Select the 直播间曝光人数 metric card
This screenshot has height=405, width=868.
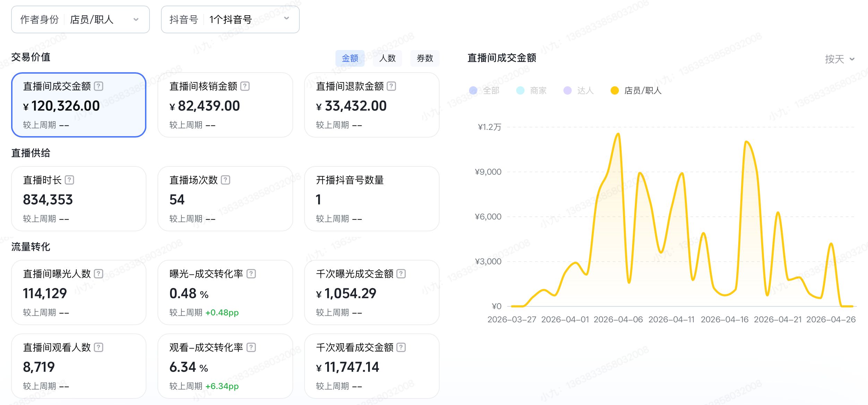click(79, 292)
